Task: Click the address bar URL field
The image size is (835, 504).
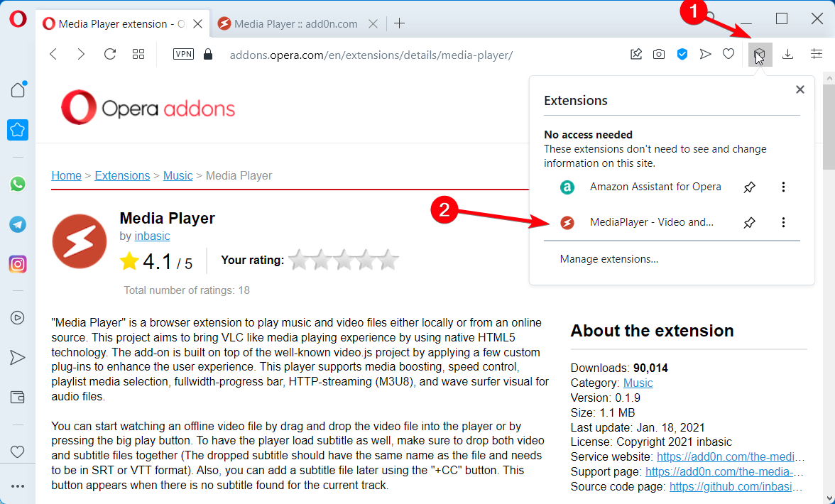Action: click(371, 55)
